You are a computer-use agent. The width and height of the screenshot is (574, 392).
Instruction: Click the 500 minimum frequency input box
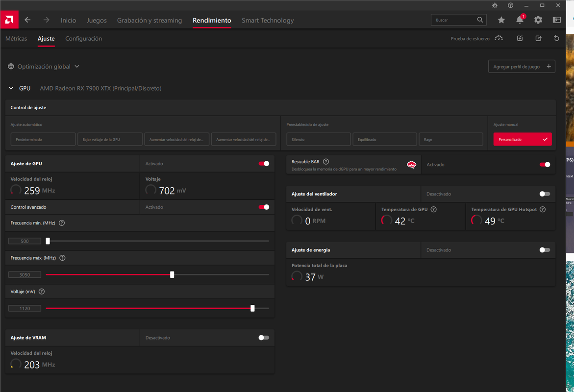[x=25, y=241]
